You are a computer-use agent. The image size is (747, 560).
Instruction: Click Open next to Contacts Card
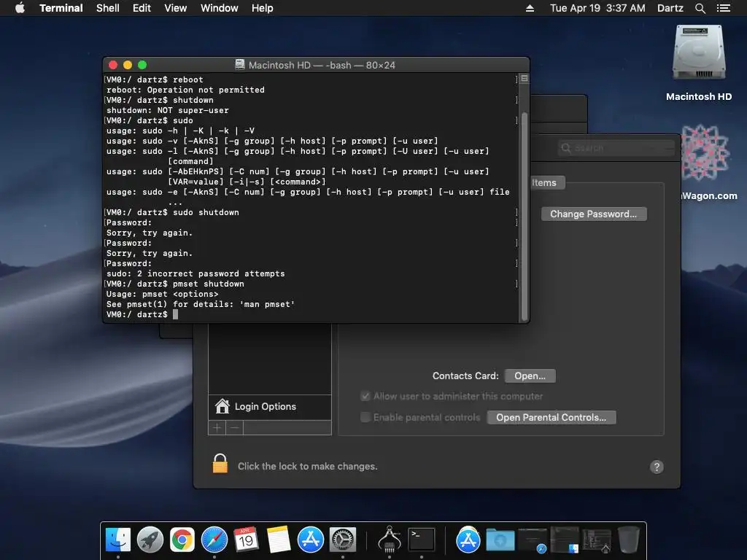(x=530, y=376)
